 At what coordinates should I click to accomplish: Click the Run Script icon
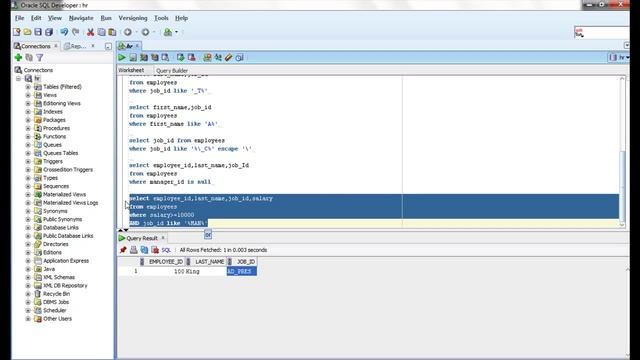[133, 58]
